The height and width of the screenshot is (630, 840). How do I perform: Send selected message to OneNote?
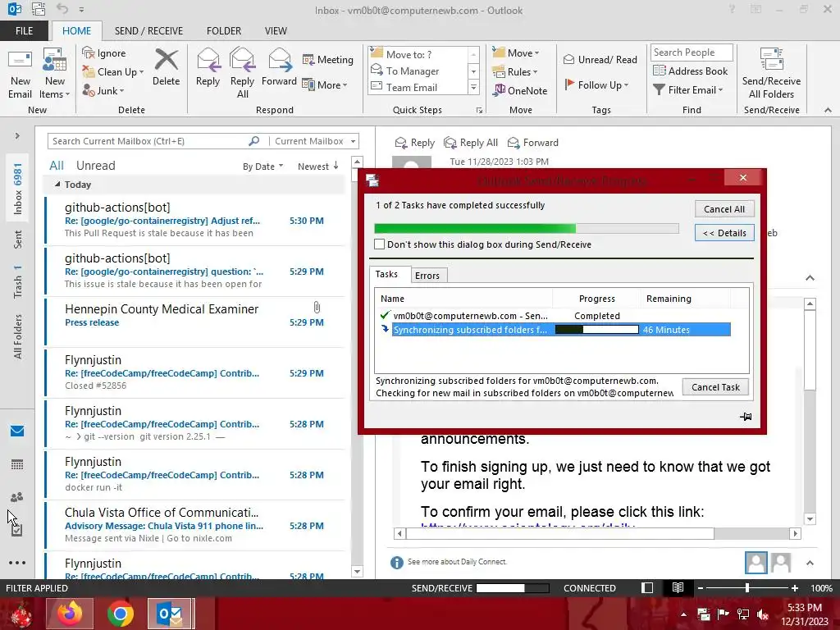(x=520, y=90)
